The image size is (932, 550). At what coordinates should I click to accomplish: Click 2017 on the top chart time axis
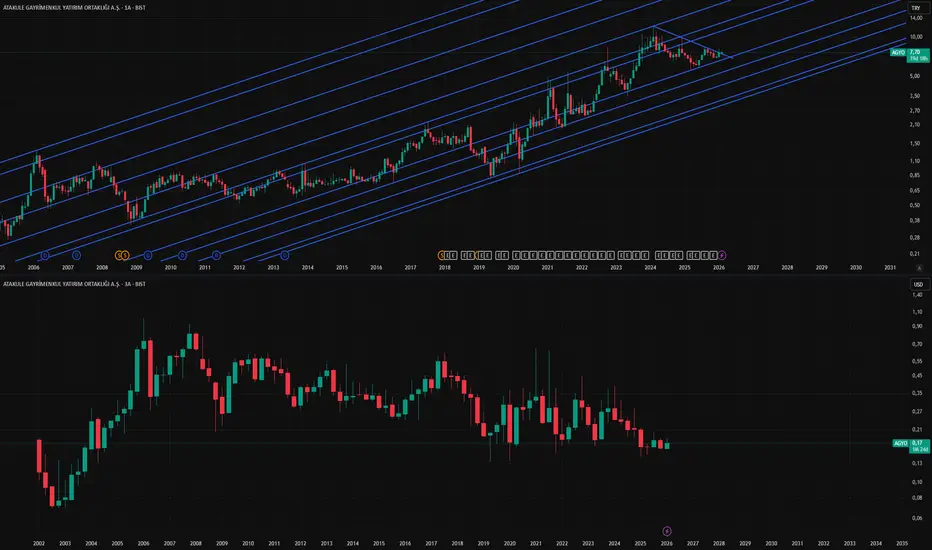coord(410,268)
